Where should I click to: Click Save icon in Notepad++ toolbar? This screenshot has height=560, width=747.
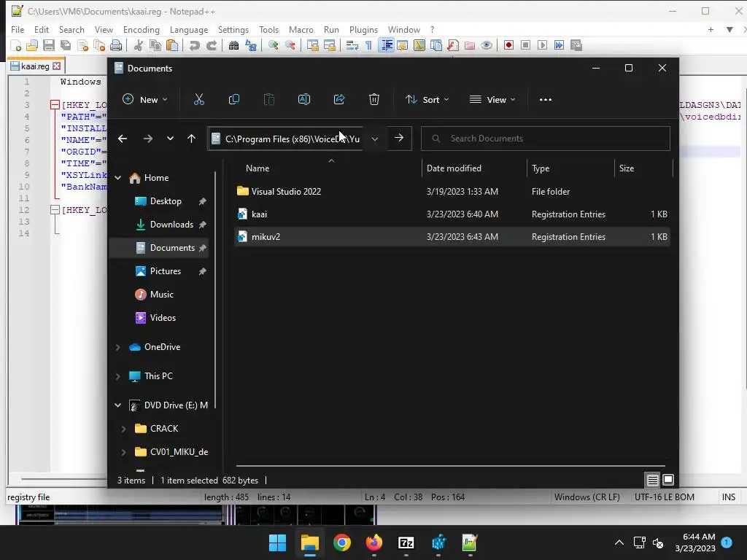49,45
